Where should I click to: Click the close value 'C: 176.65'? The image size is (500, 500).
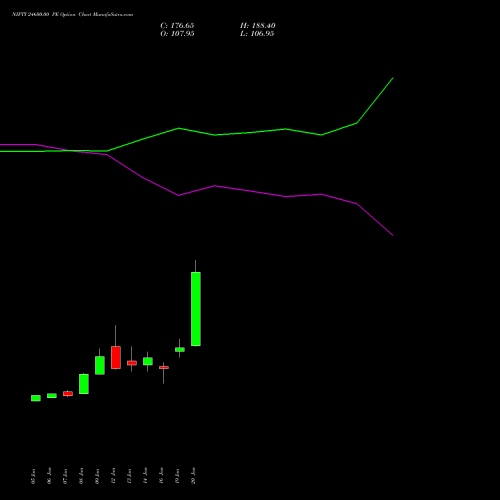point(177,25)
